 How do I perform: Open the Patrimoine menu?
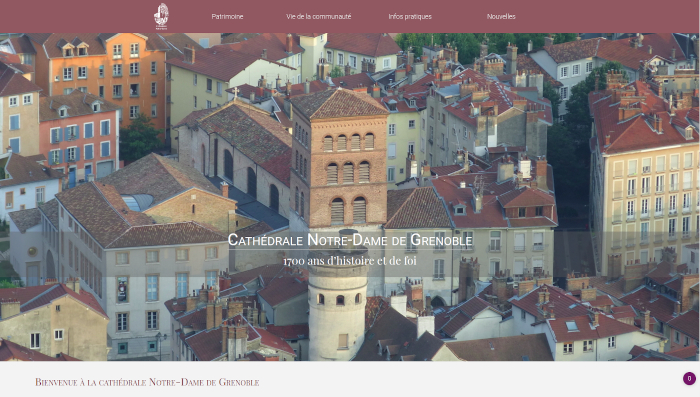coord(227,17)
